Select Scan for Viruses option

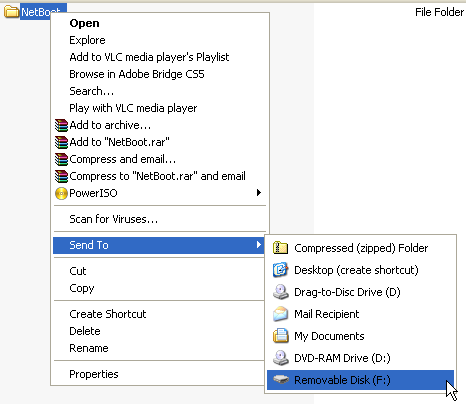click(159, 219)
